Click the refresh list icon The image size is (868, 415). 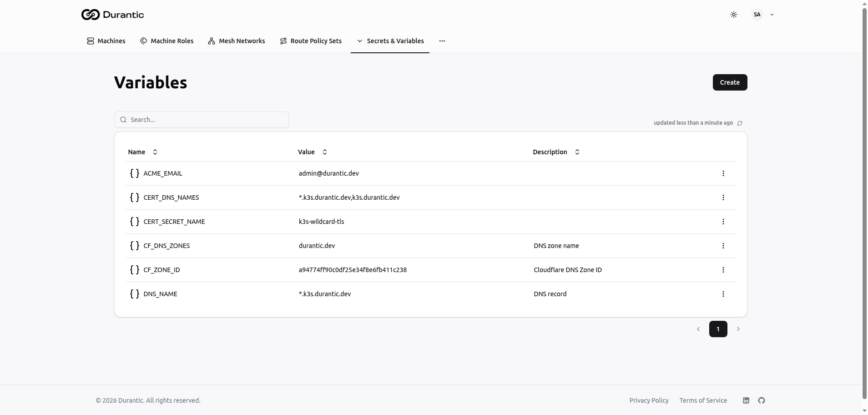pos(740,123)
